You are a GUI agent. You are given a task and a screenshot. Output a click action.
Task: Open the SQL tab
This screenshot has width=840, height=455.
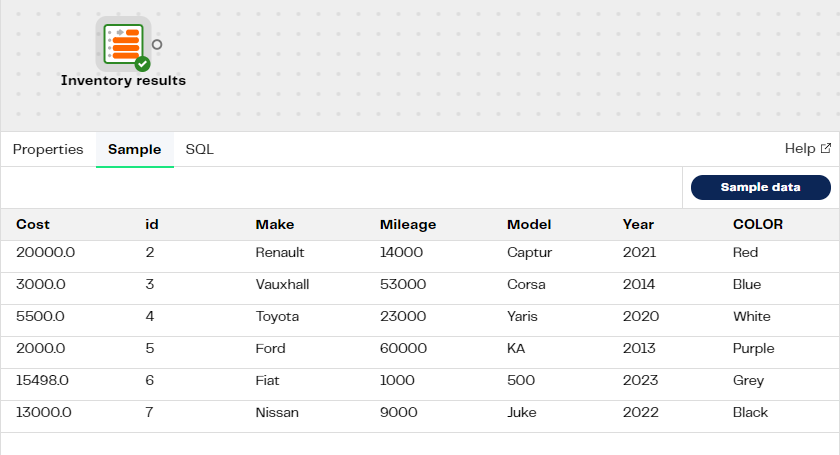coord(199,150)
